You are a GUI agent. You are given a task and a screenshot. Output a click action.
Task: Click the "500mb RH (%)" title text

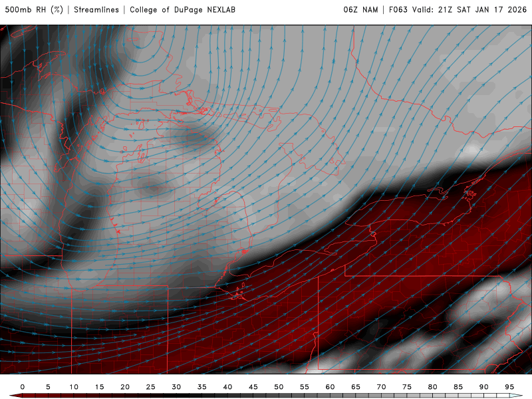pyautogui.click(x=34, y=10)
